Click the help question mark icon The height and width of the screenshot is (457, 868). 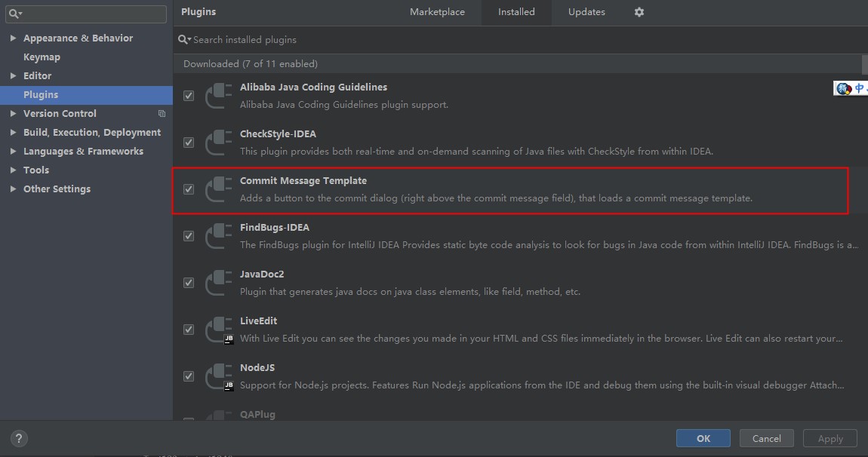click(20, 438)
